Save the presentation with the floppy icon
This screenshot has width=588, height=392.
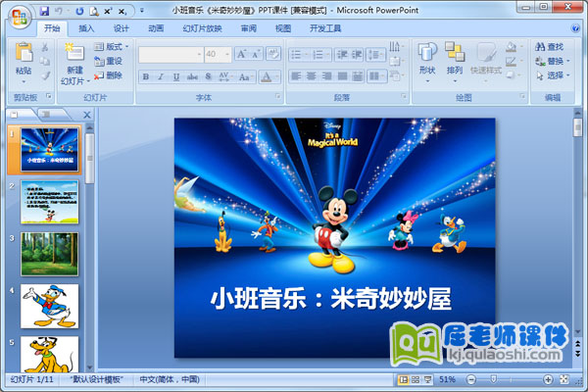tap(45, 11)
